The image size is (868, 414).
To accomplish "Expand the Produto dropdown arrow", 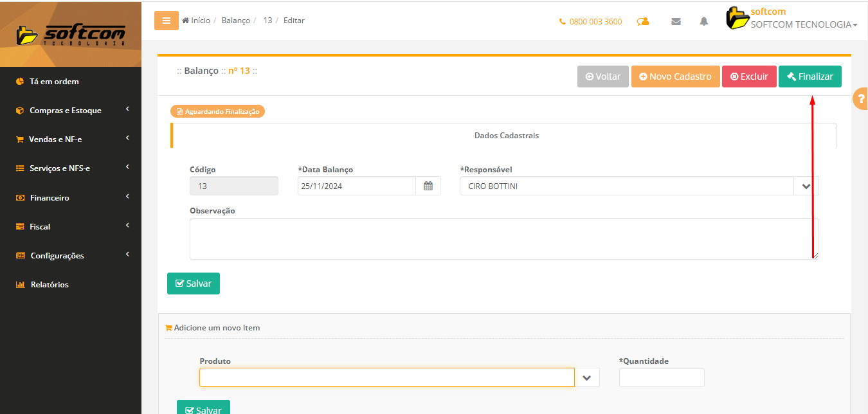I will pyautogui.click(x=586, y=378).
